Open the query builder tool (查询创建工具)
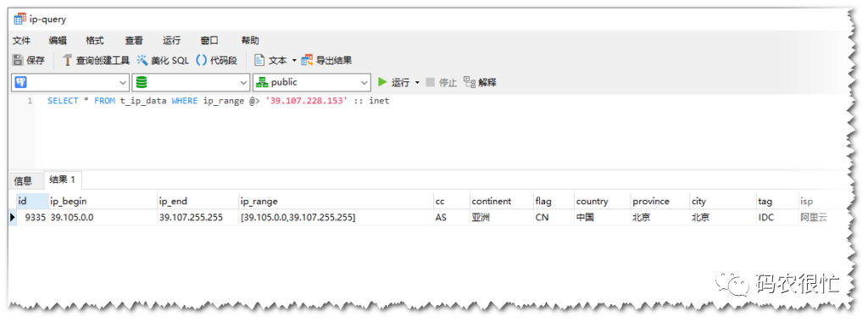This screenshot has height=322, width=868. (96, 60)
